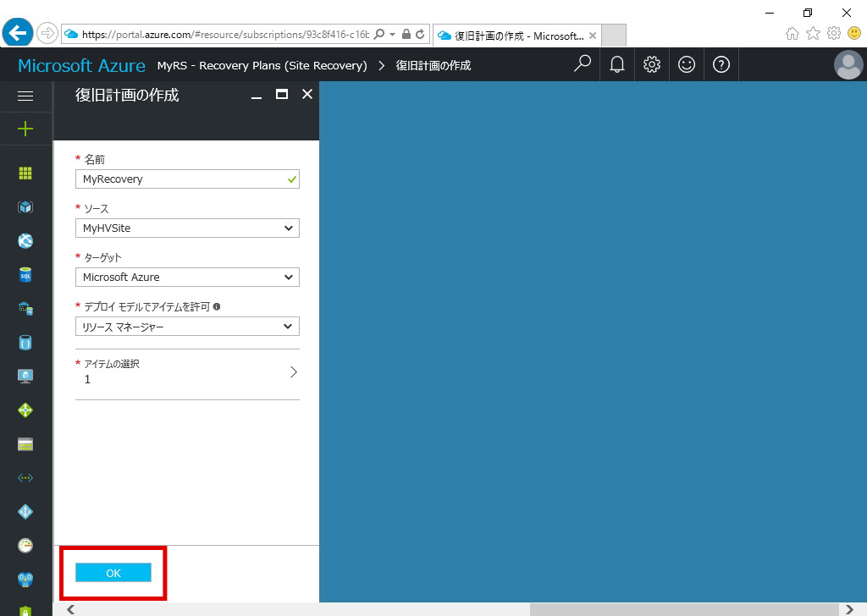867x616 pixels.
Task: Click info icon next to デプロイ モデルでアイテムを許可
Action: [217, 306]
